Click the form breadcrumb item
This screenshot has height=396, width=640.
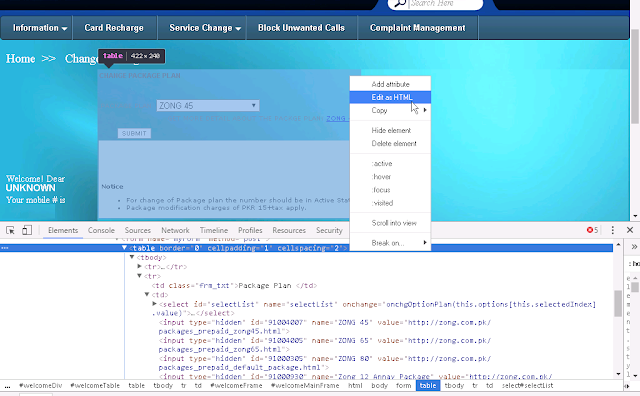coord(403,386)
